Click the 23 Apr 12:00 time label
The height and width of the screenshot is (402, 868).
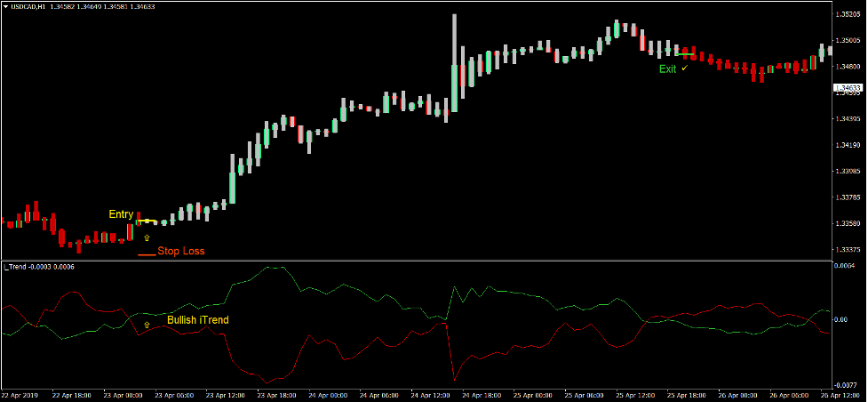pos(223,395)
